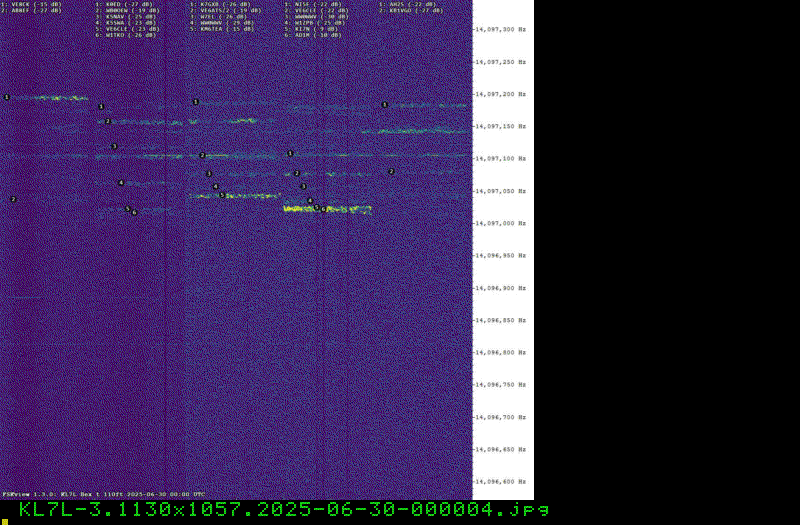Click the KB1VGD (-27 dB) spot entry

tap(411, 10)
